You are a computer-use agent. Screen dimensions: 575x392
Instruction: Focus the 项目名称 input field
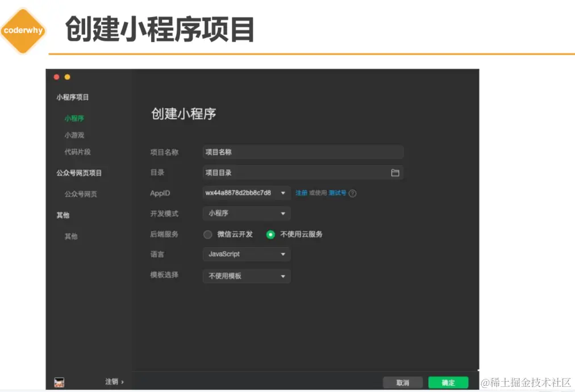pyautogui.click(x=303, y=152)
